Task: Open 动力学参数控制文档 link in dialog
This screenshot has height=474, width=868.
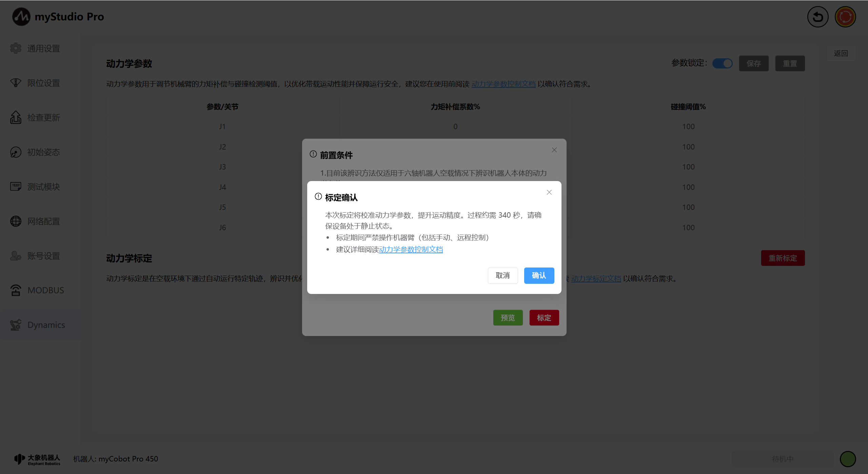Action: point(411,250)
